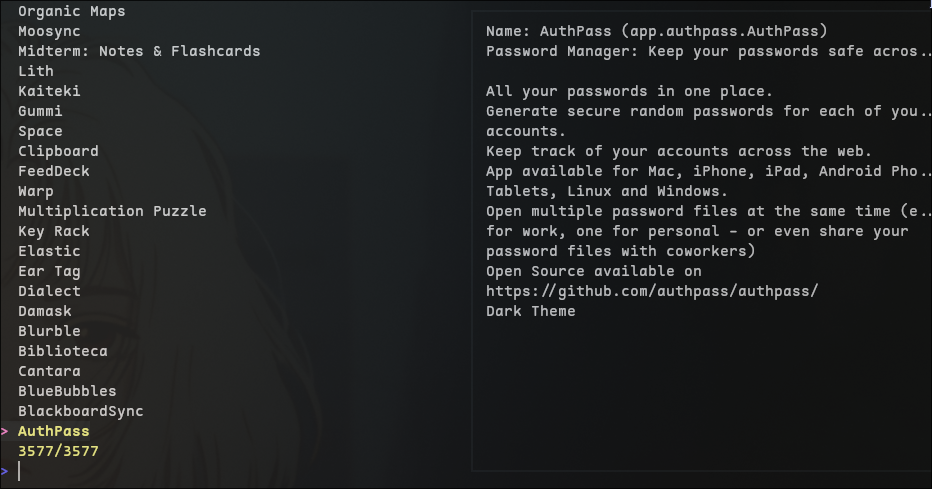932x489 pixels.
Task: Select Multiplication Puzzle row
Action: pos(112,211)
